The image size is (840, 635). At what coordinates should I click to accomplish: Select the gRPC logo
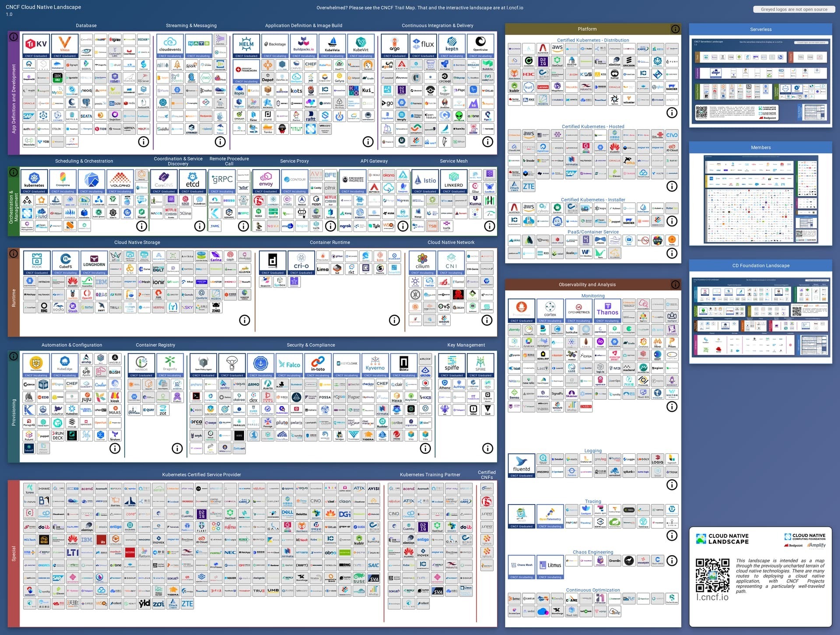222,182
